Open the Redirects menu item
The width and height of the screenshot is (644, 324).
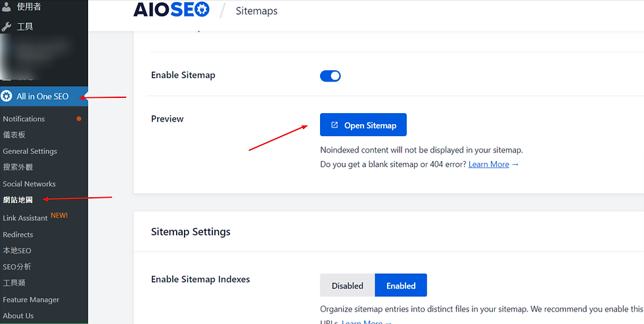(x=18, y=235)
